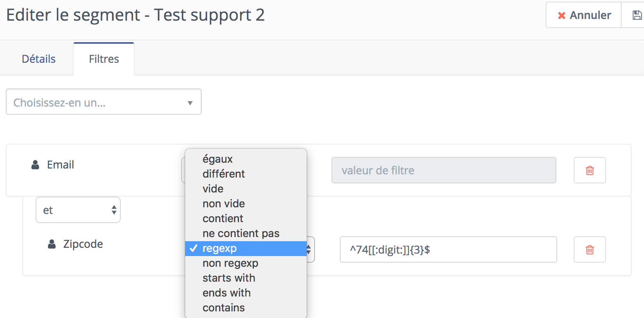Open the 'Choisissez-en un...' filter dropdown

[104, 102]
